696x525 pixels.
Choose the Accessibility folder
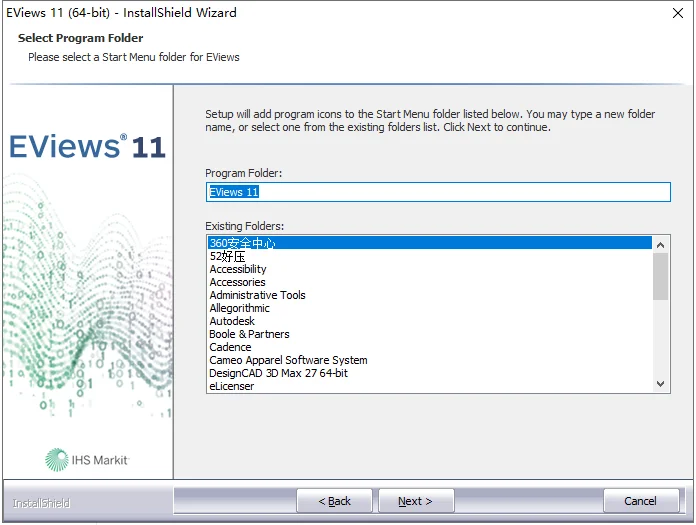(238, 269)
